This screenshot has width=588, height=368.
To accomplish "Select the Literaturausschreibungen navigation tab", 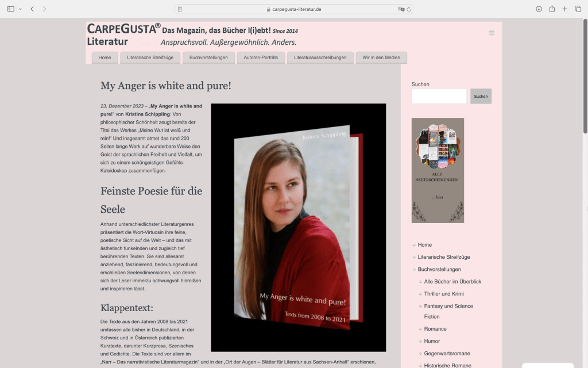I will 320,57.
